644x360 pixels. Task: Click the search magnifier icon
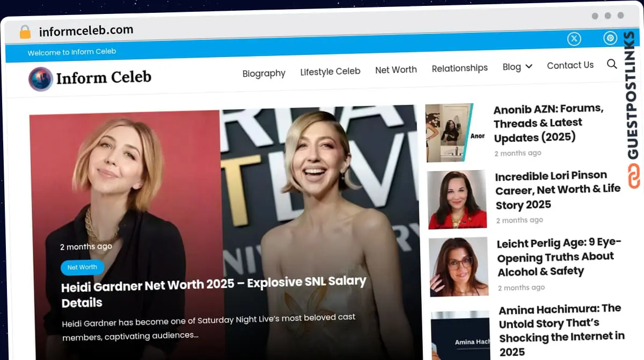[x=612, y=64]
